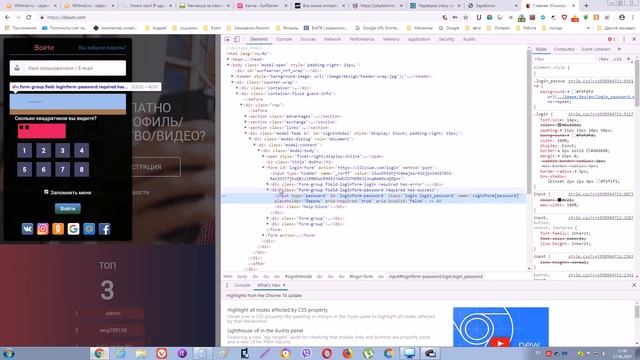Screen dimensions: 640x360
Task: Collapse the div id signinModal node
Action: 246,133
